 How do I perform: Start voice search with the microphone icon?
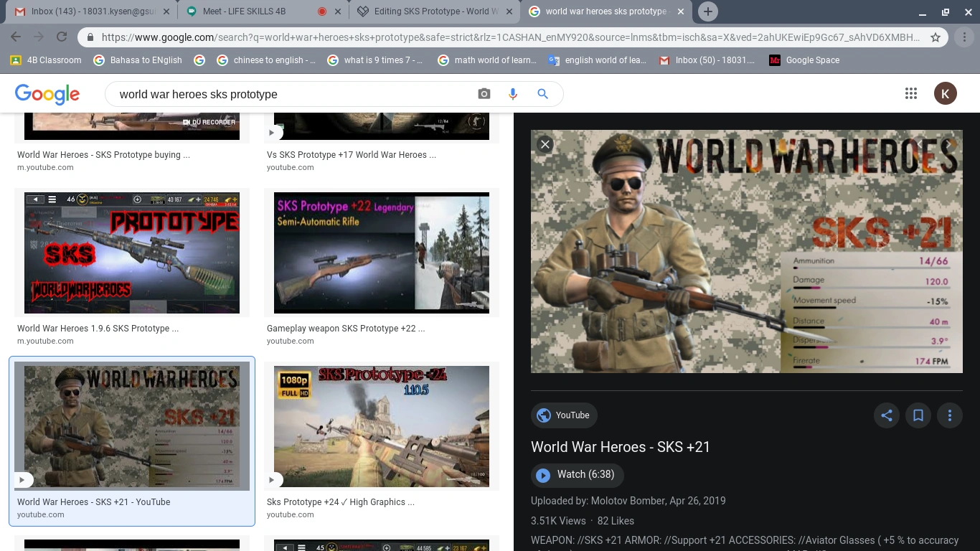point(513,94)
